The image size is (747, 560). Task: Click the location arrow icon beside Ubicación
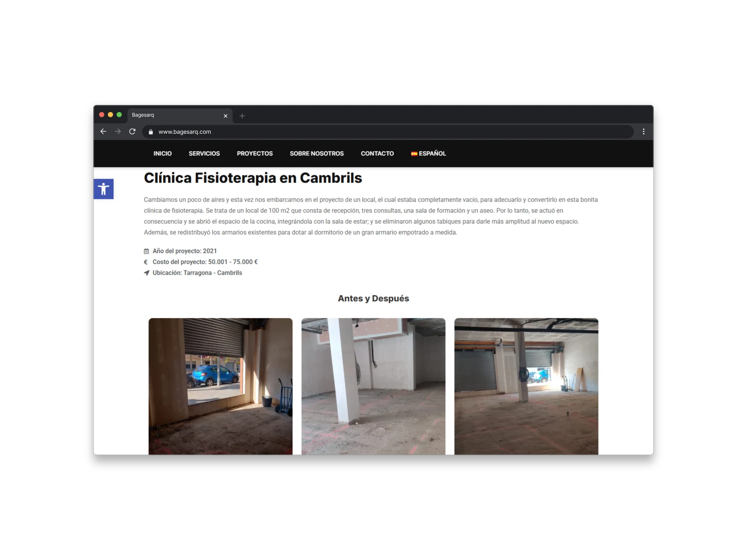tap(146, 273)
